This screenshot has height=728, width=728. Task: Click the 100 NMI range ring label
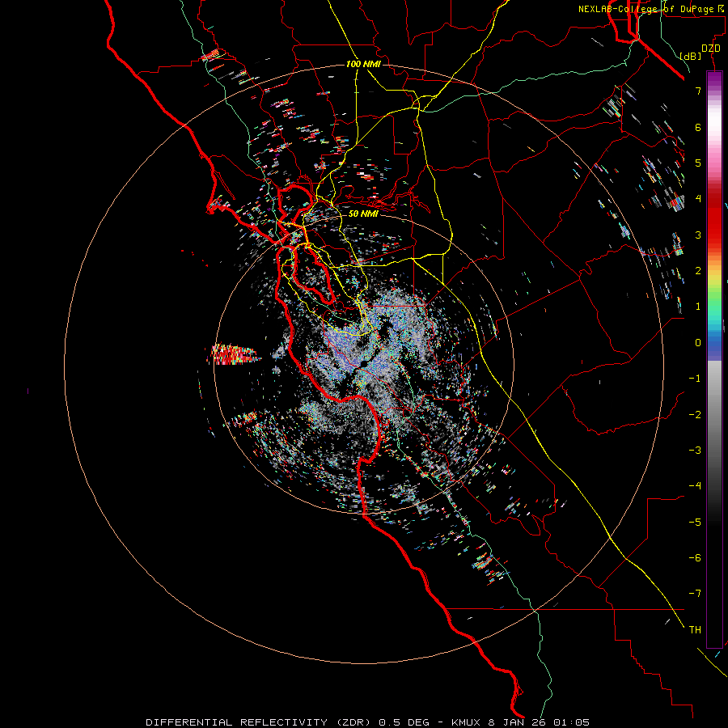point(363,64)
